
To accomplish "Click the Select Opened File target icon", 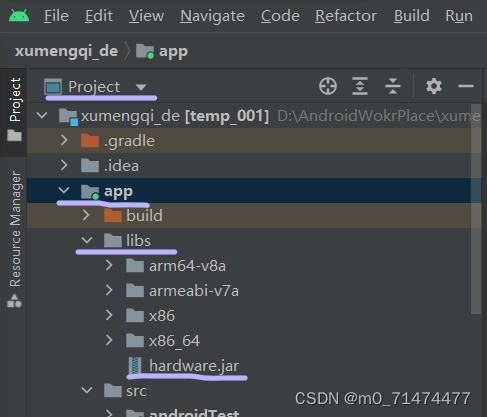I will 328,86.
